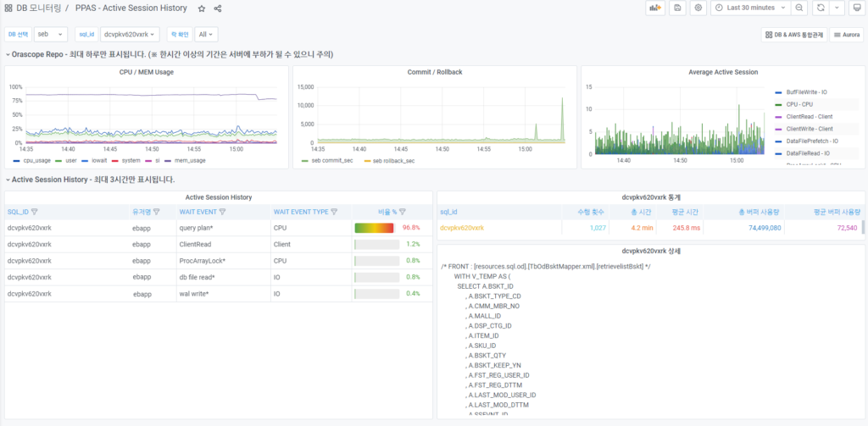Filter the WAIT EVENT column
This screenshot has height=426, width=868.
[222, 213]
